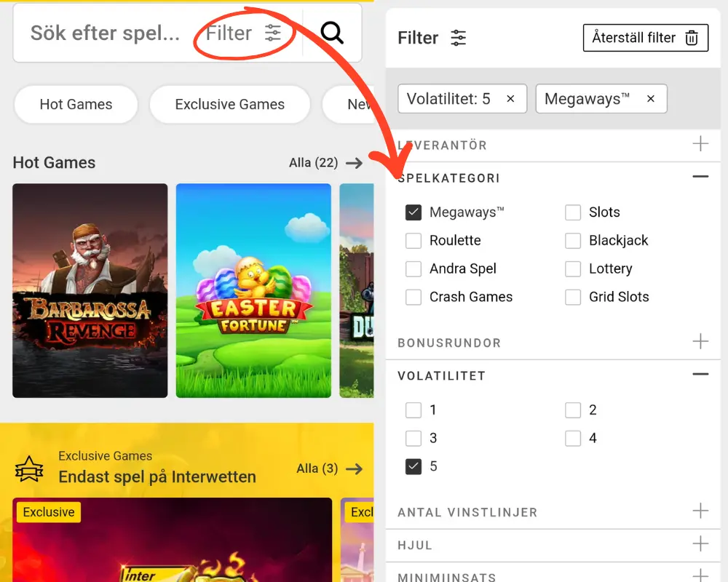Open filters via search bar slider icon
The height and width of the screenshot is (582, 728).
(x=273, y=33)
